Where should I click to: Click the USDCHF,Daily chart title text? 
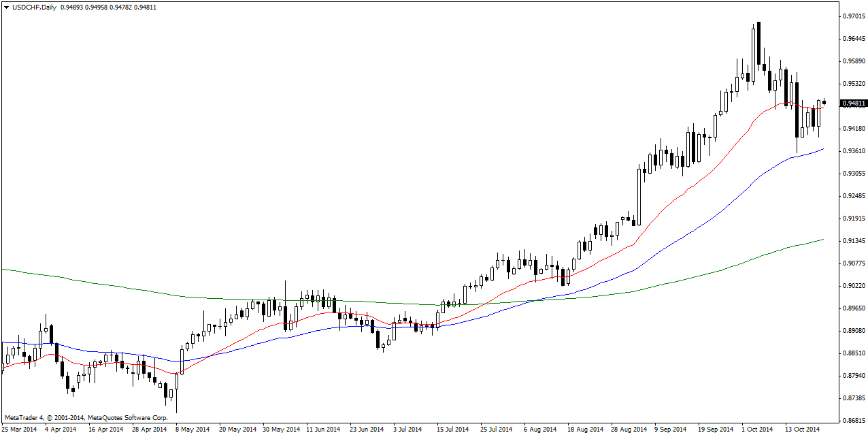[35, 7]
